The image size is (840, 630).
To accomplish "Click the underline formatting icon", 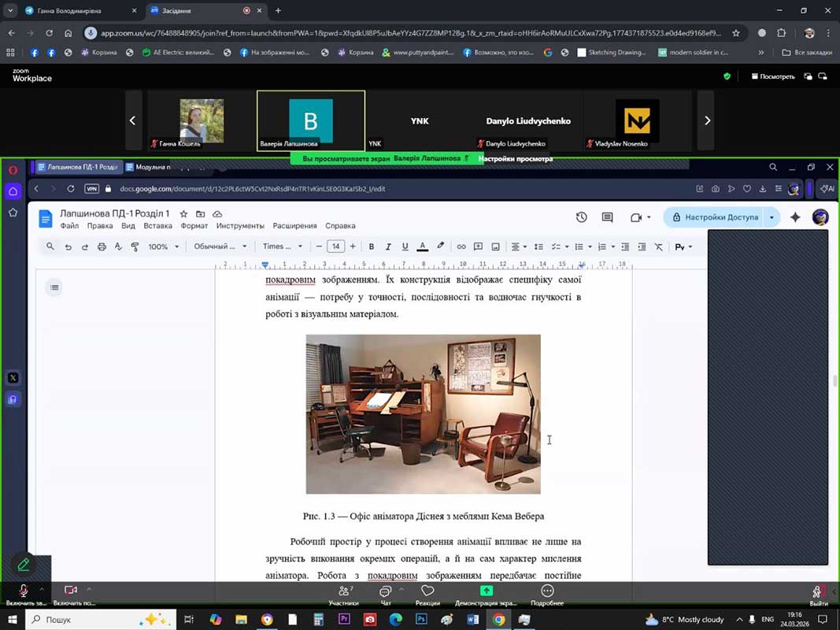I will (405, 246).
